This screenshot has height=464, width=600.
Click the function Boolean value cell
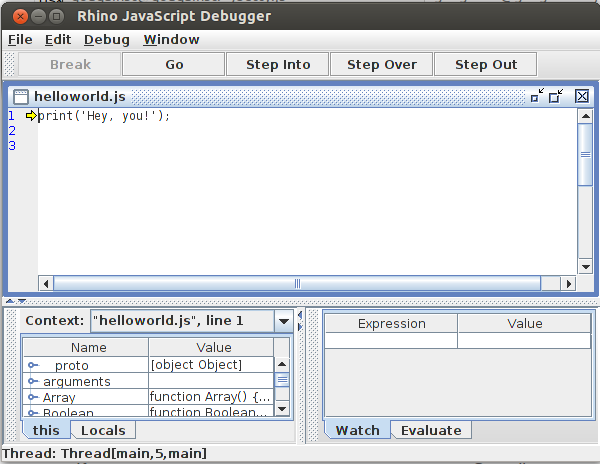point(212,411)
